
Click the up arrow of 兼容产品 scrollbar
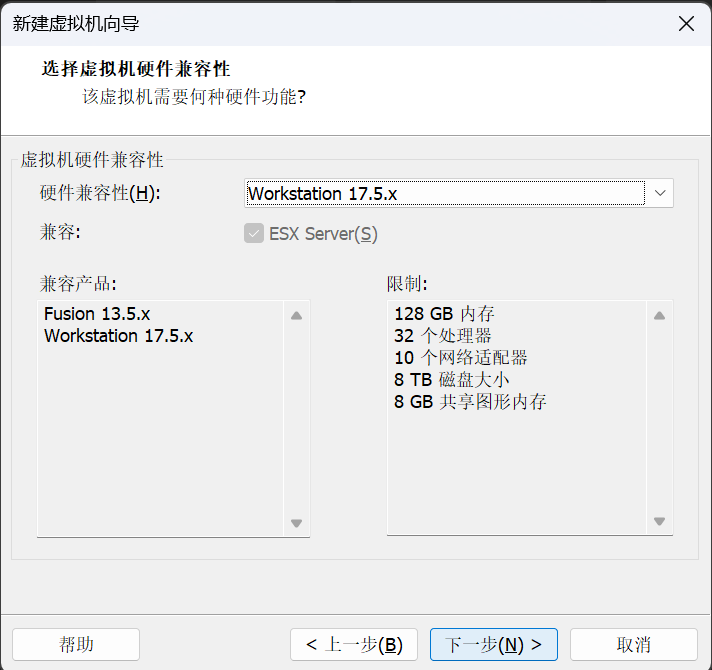coord(297,315)
